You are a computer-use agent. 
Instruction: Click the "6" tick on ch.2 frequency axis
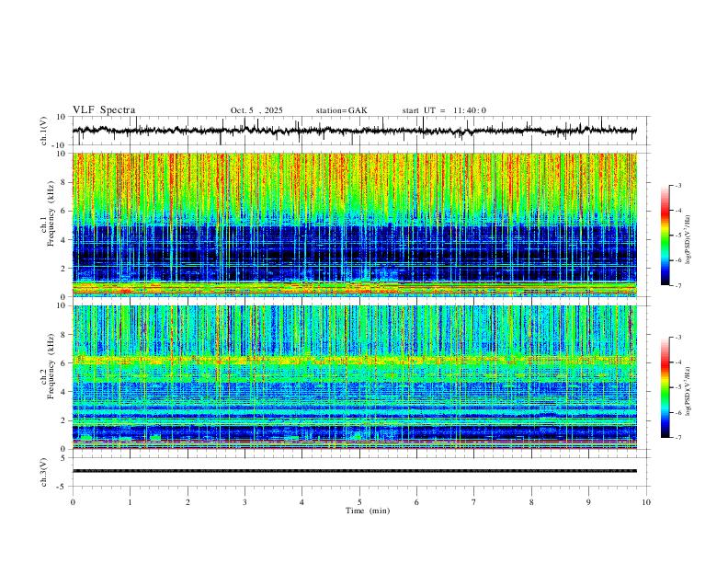64,363
